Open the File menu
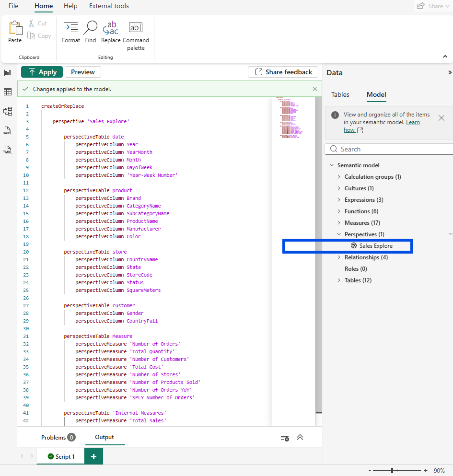453x476 pixels. (x=13, y=6)
